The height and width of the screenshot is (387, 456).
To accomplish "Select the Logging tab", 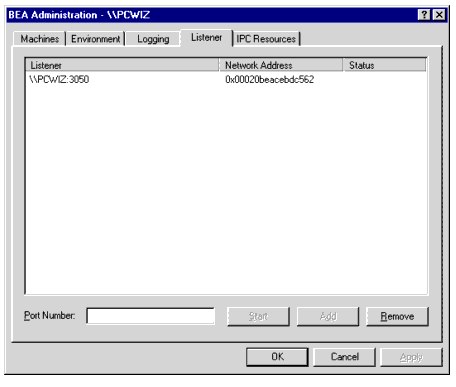I will coord(153,39).
